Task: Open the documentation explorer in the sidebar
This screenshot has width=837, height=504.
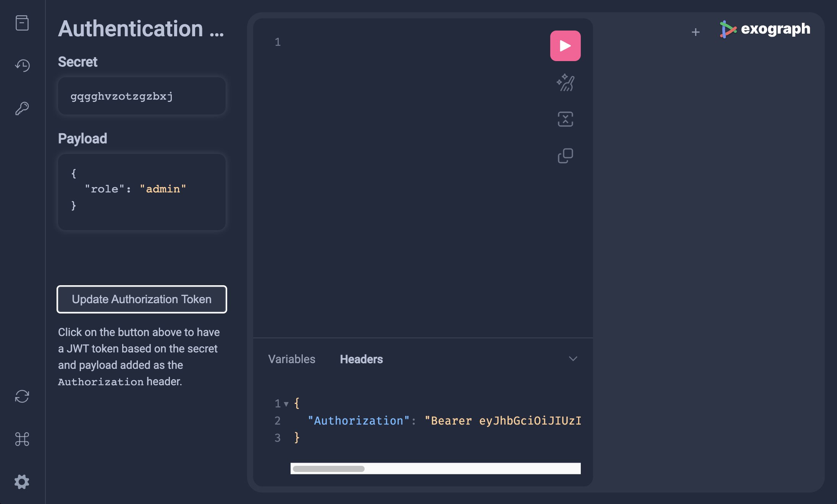Action: [22, 23]
